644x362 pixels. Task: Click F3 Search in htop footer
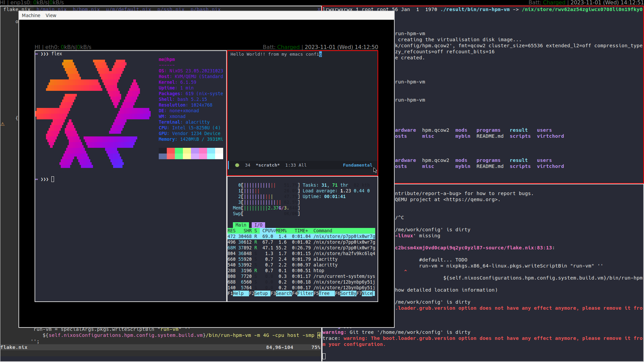tap(284, 293)
